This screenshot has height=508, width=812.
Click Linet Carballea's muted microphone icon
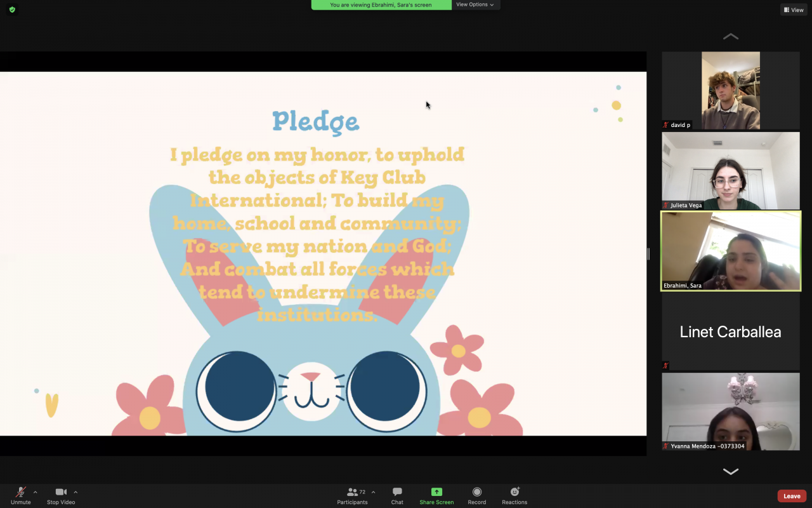coord(666,365)
